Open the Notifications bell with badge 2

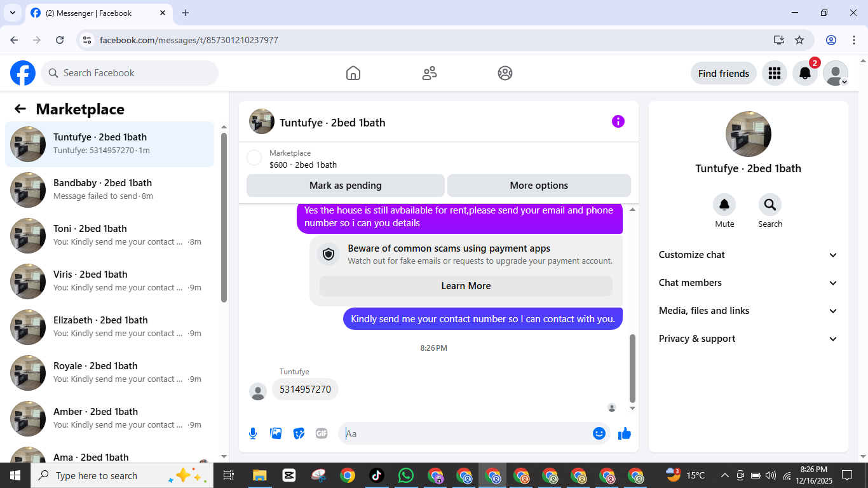tap(805, 73)
